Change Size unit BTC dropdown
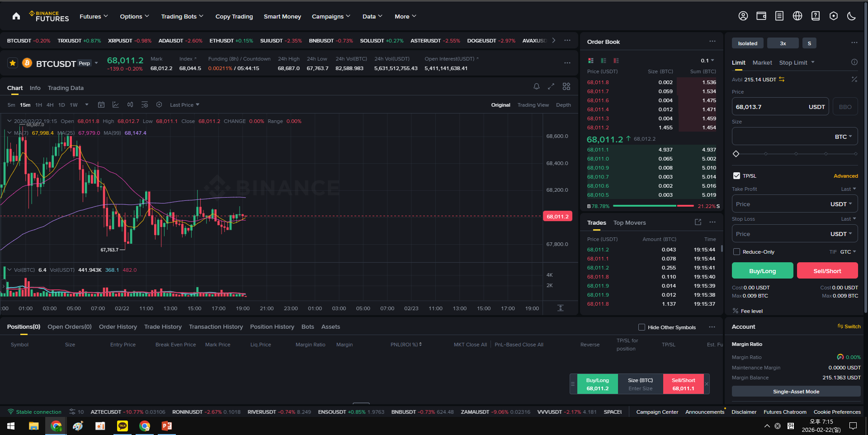This screenshot has height=435, width=868. (x=844, y=137)
